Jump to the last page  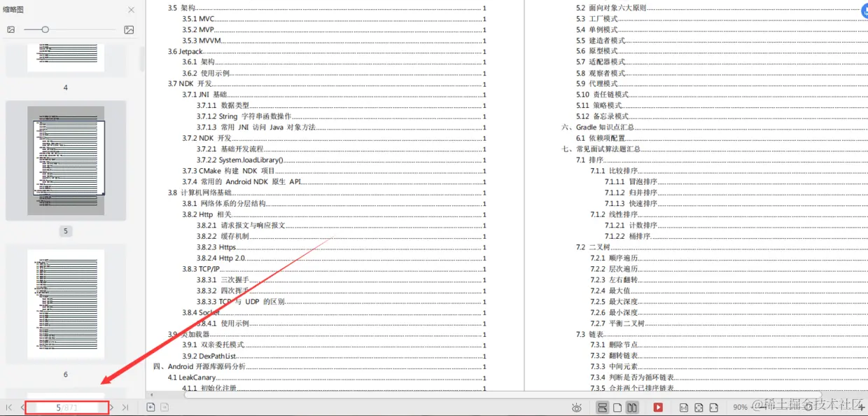point(125,407)
